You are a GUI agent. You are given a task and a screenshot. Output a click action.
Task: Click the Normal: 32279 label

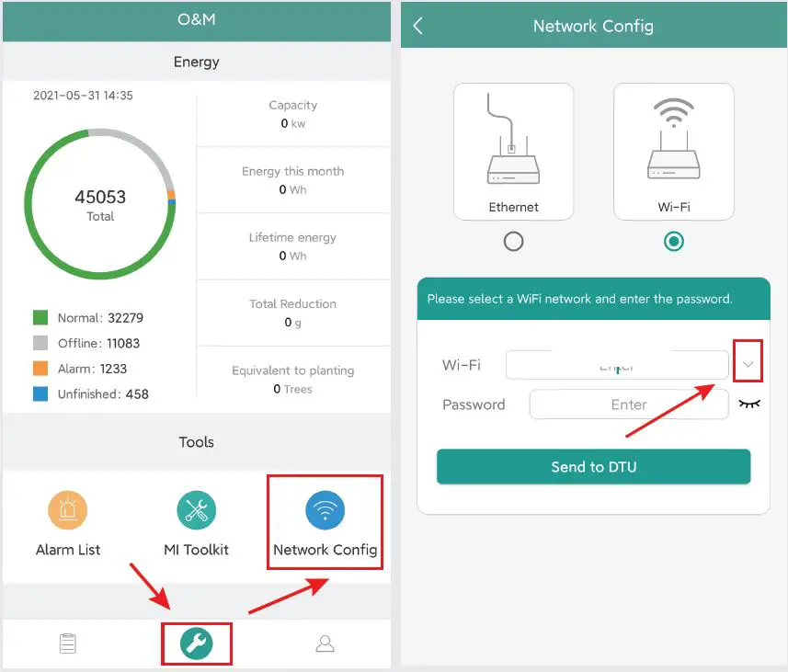tap(100, 318)
